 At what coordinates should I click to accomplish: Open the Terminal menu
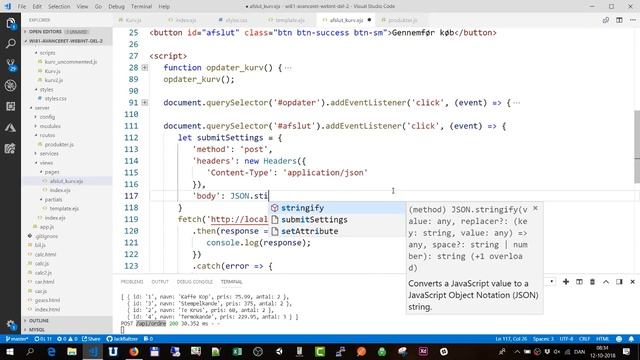coord(141,7)
